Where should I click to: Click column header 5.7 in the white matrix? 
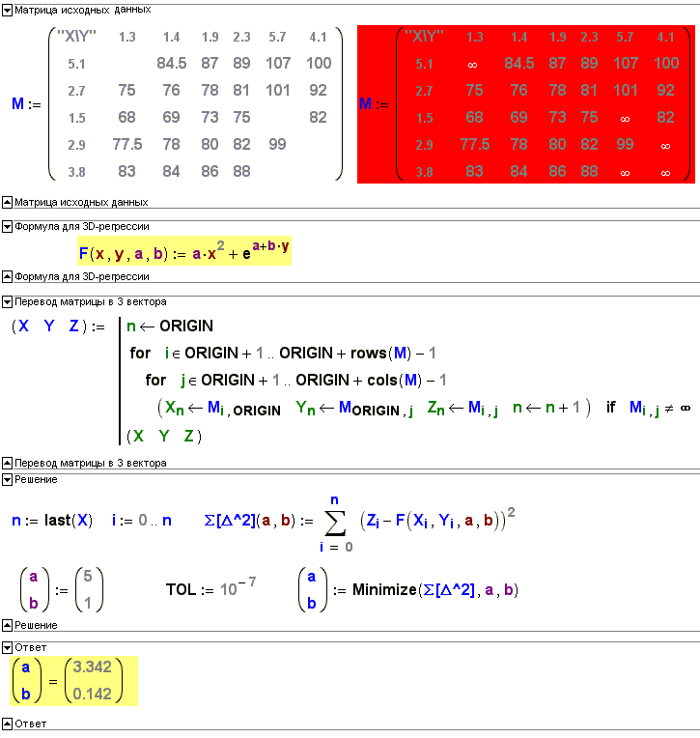pos(277,37)
